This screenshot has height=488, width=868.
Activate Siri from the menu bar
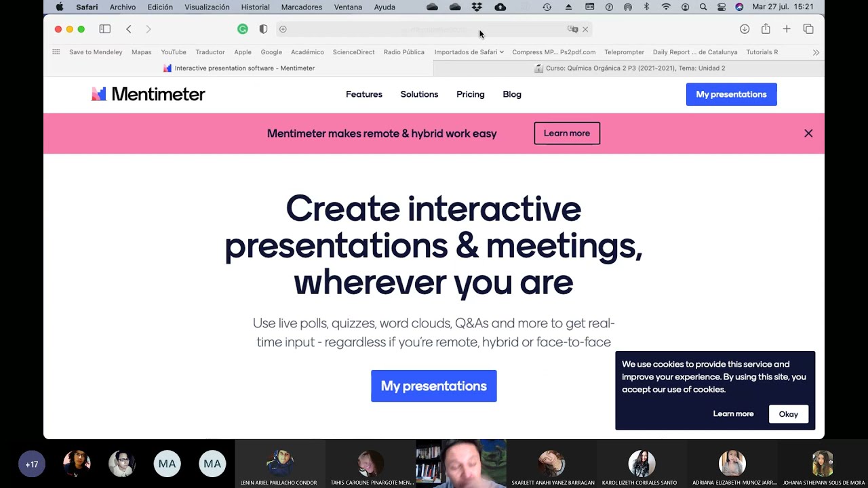coord(739,7)
